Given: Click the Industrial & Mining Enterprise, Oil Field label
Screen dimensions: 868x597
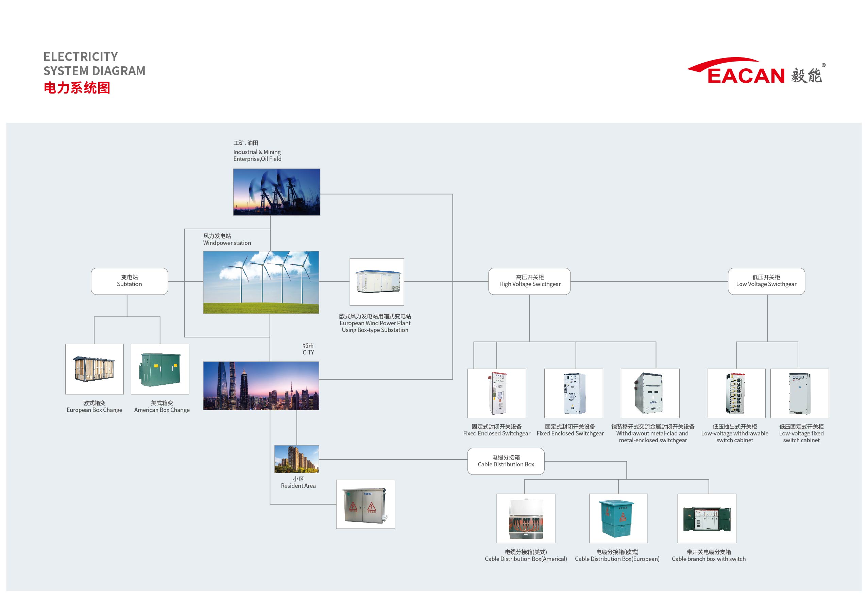Looking at the screenshot, I should (257, 155).
